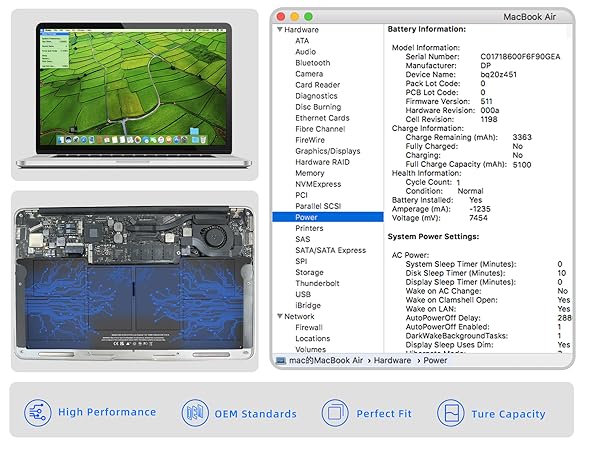Select the highlighted Power entry
The width and height of the screenshot is (600, 450).
328,217
